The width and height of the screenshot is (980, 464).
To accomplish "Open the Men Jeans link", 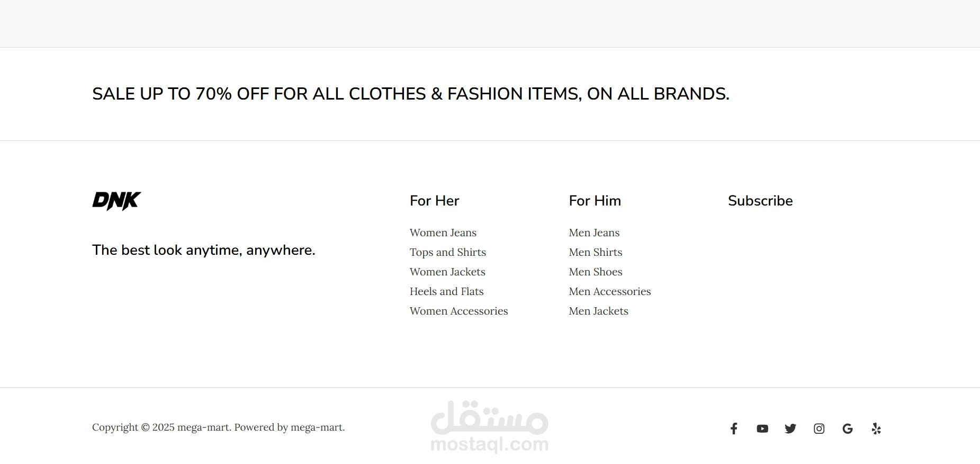I will [x=594, y=233].
